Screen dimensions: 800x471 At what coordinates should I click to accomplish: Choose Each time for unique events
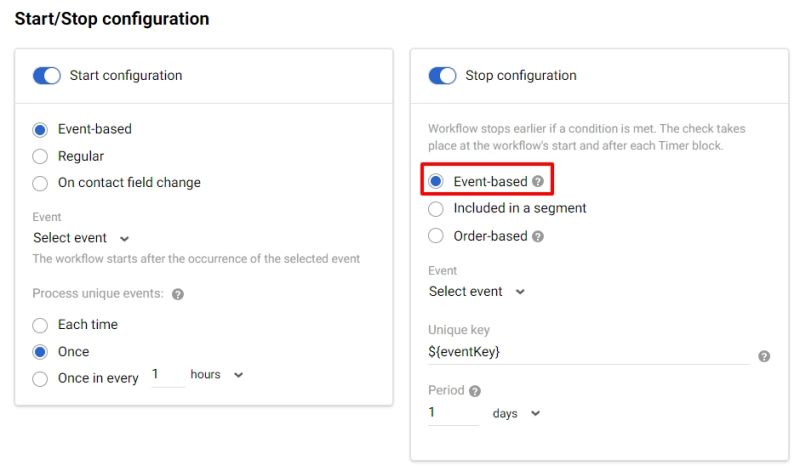click(40, 325)
